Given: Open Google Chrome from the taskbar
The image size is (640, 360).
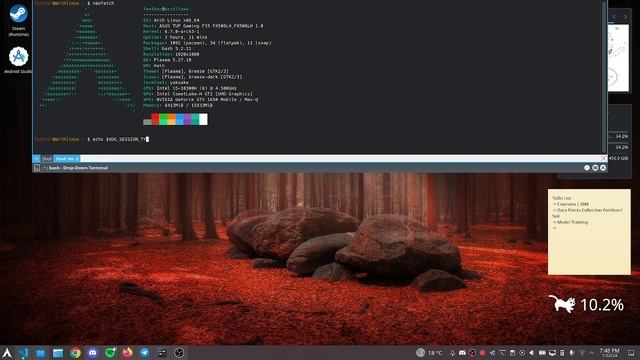Looking at the screenshot, I should click(x=75, y=353).
